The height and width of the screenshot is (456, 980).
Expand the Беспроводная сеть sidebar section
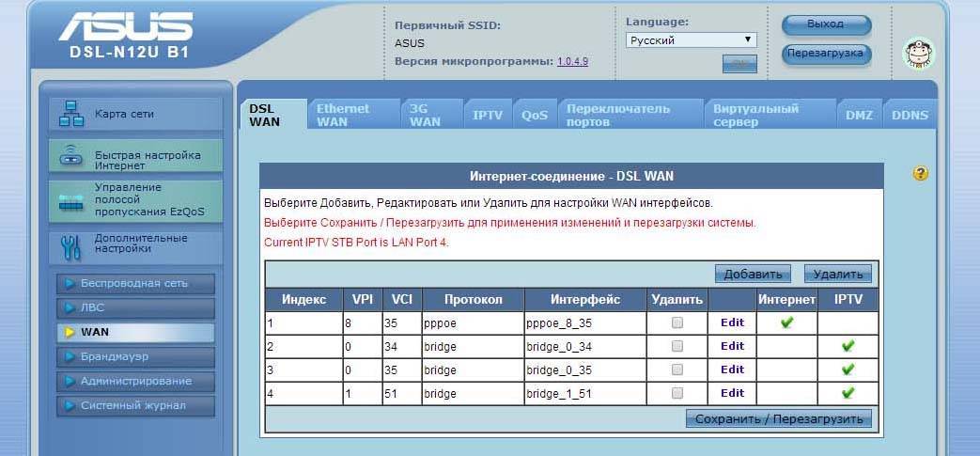pyautogui.click(x=135, y=283)
